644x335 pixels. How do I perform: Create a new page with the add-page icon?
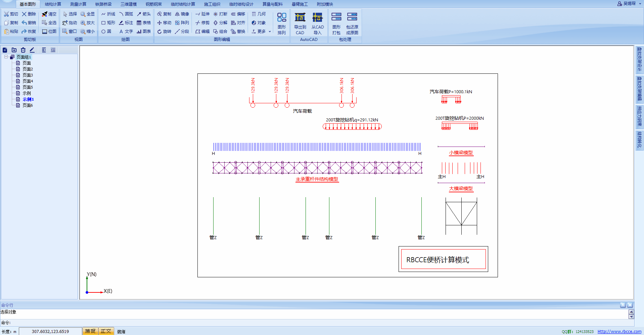(x=5, y=50)
